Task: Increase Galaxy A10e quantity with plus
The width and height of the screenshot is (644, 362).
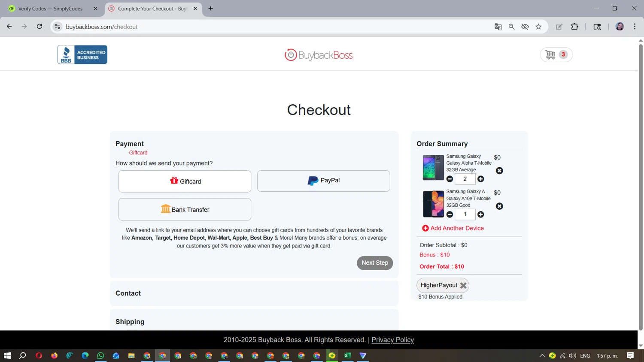Action: pos(481,214)
